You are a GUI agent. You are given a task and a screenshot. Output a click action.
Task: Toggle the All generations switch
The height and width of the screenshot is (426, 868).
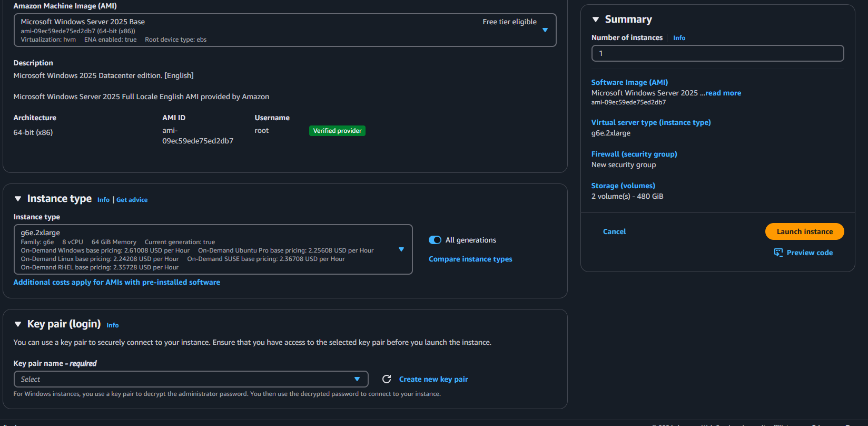[435, 240]
